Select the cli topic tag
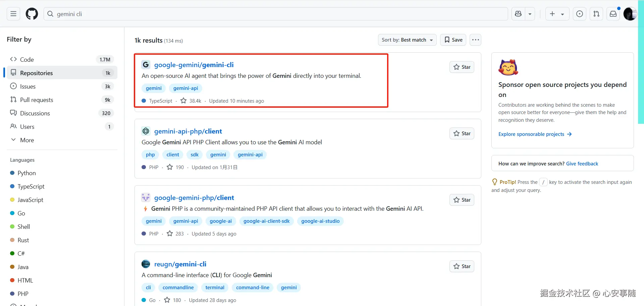Screen dimensions: 644x306 148,288
